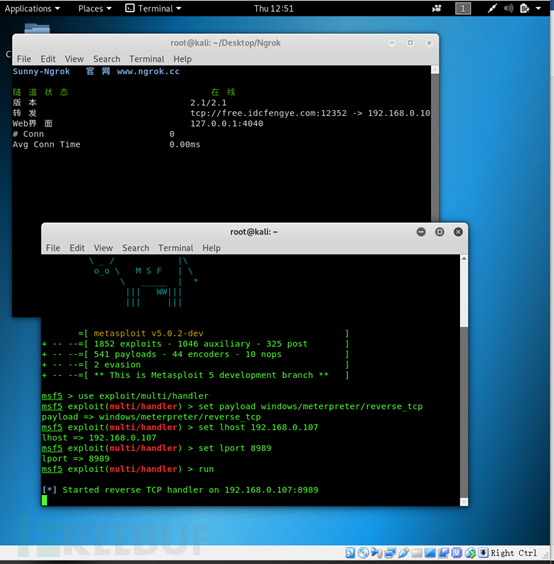Click VirtualBox network adapters status icon
The image size is (554, 564).
tap(390, 552)
